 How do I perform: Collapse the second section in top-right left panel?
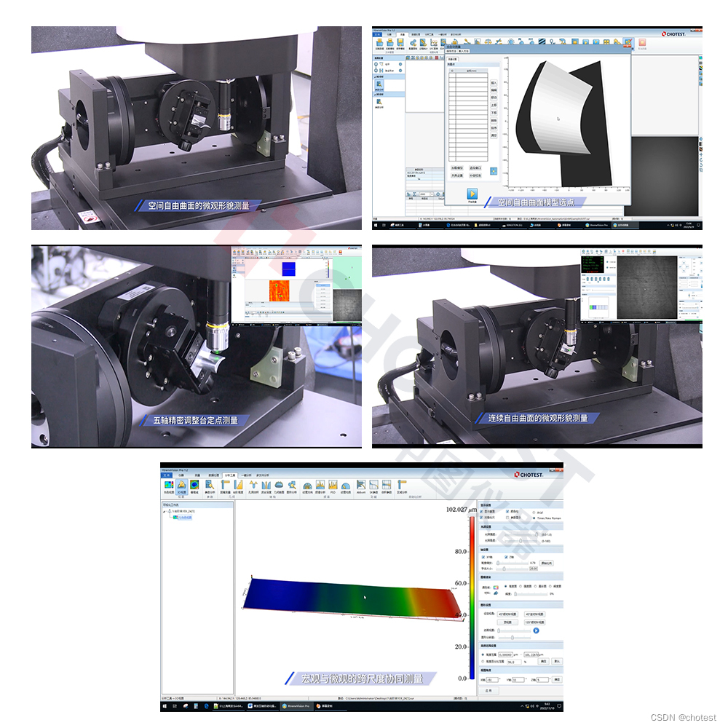coord(375,94)
